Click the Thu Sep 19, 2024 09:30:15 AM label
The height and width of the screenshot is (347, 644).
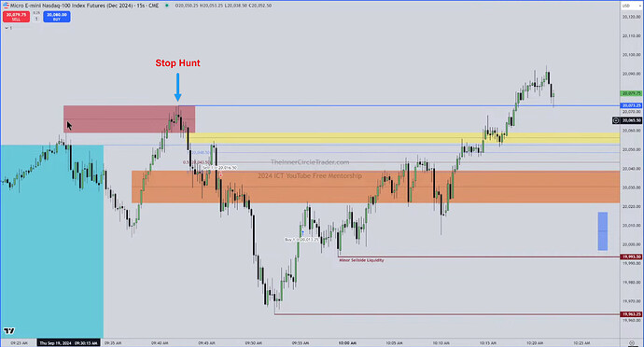(68, 342)
